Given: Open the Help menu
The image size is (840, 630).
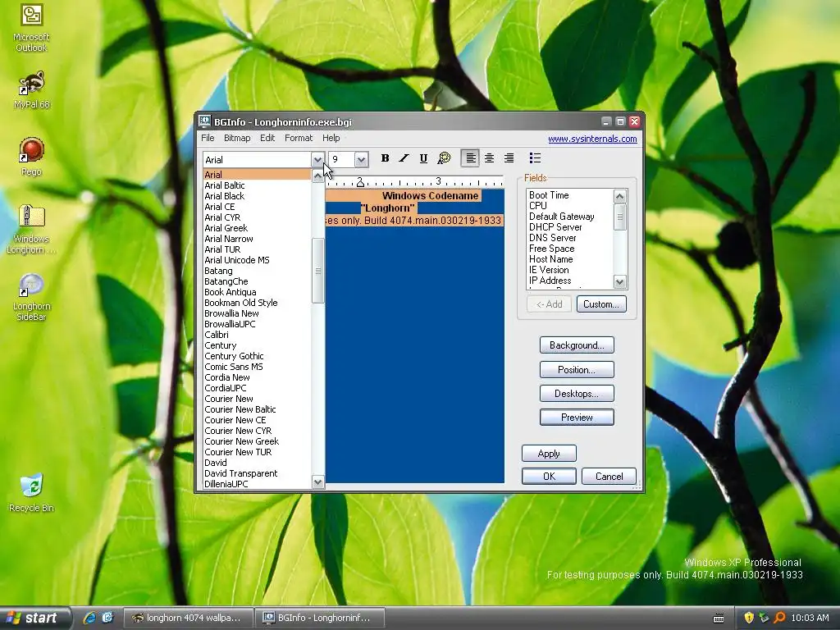Looking at the screenshot, I should [x=331, y=138].
